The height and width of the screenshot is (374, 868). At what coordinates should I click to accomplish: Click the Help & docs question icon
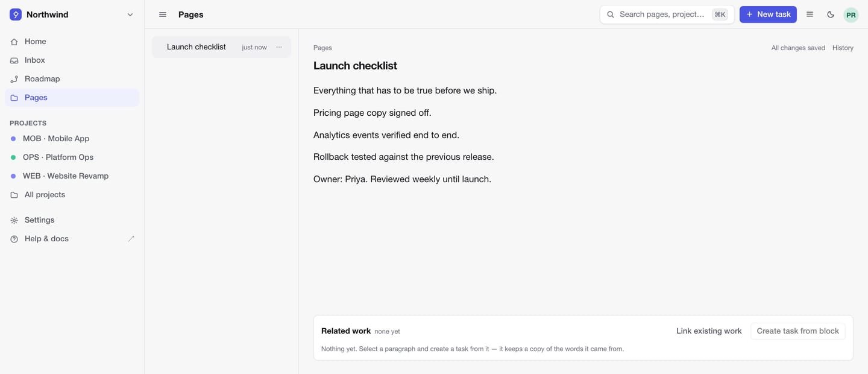point(14,239)
